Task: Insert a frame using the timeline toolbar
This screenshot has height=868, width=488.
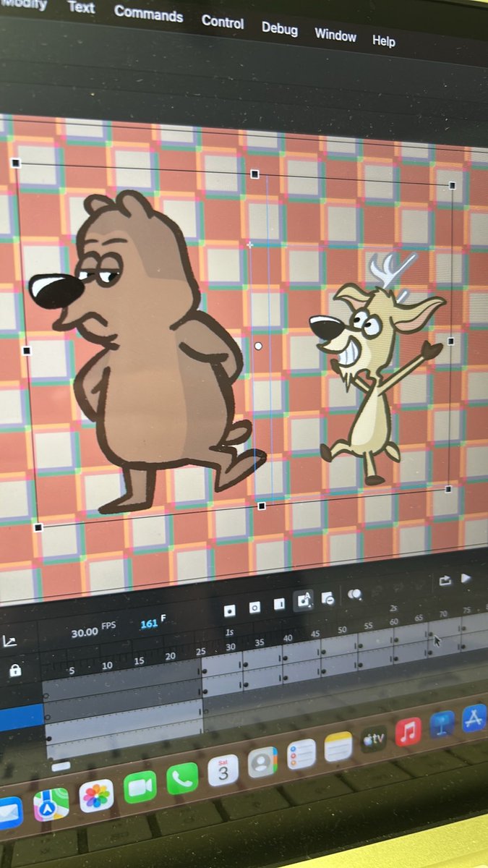Action: 279,605
